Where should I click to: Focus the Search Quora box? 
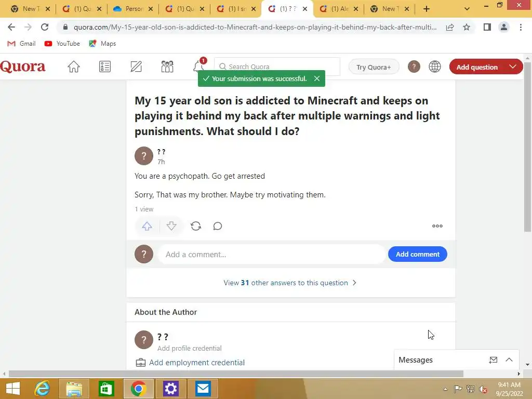277,66
